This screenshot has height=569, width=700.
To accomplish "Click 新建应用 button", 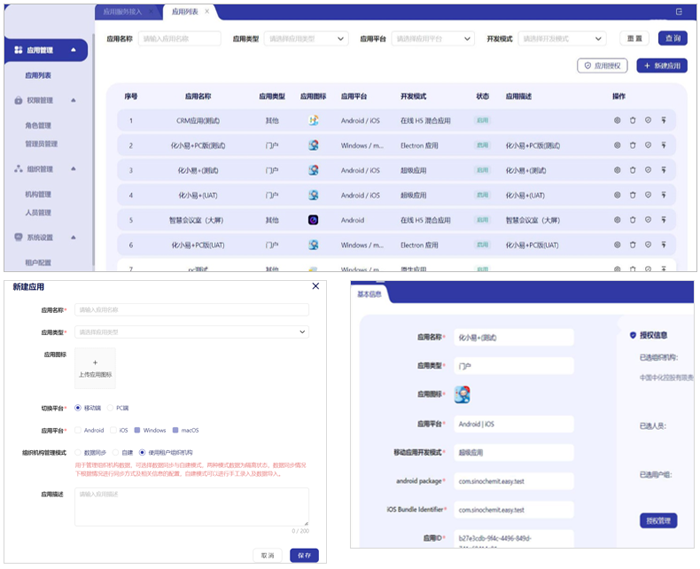I will point(662,65).
